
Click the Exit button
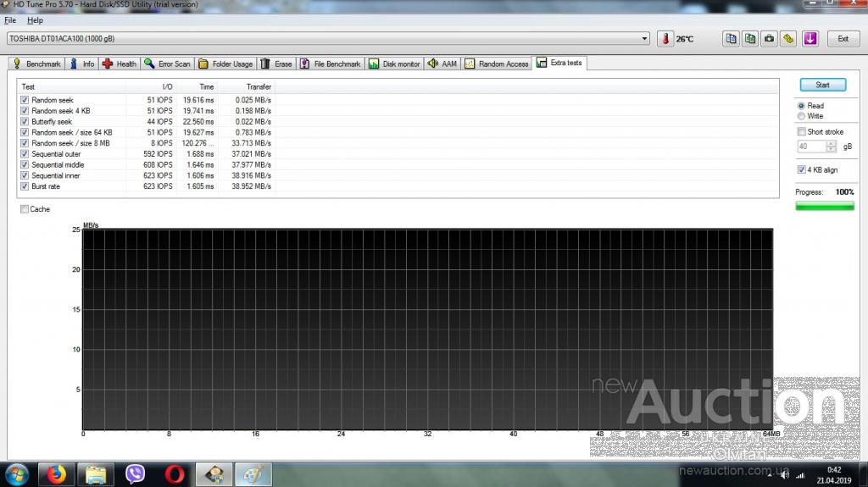843,39
